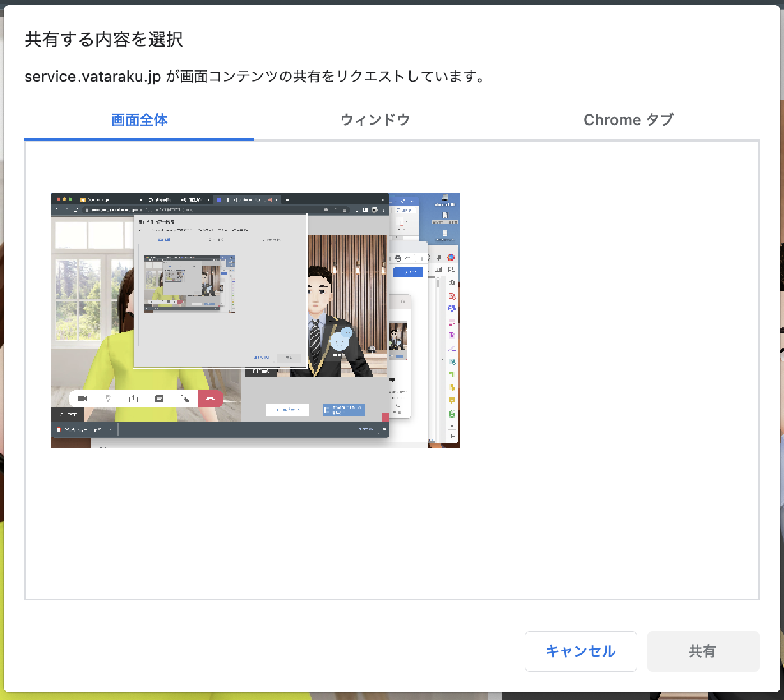Select the Chrome タブ tab
Screen dimensions: 784x700
click(x=628, y=120)
